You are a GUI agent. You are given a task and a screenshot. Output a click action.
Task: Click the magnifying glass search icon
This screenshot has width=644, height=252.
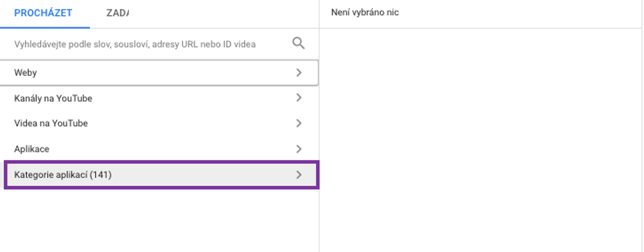coord(299,43)
